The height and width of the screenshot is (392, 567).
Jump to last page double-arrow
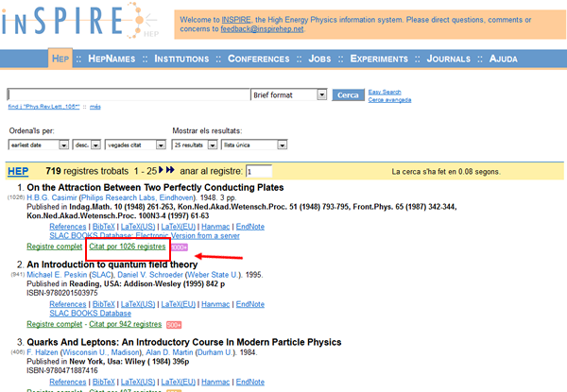[173, 171]
